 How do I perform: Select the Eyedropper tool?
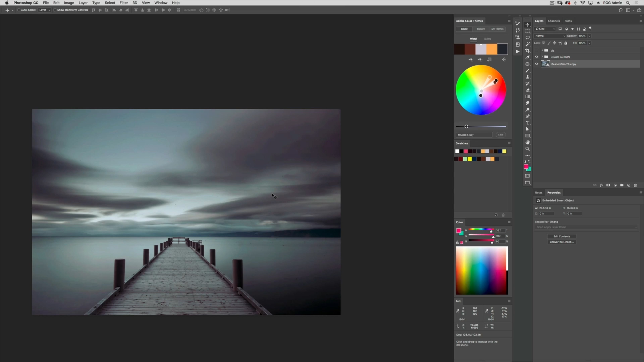coord(527,57)
